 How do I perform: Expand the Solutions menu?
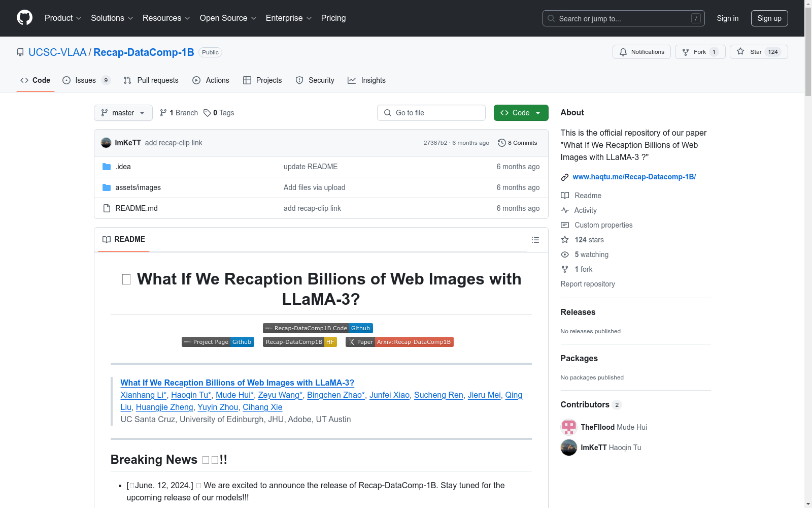pos(112,18)
